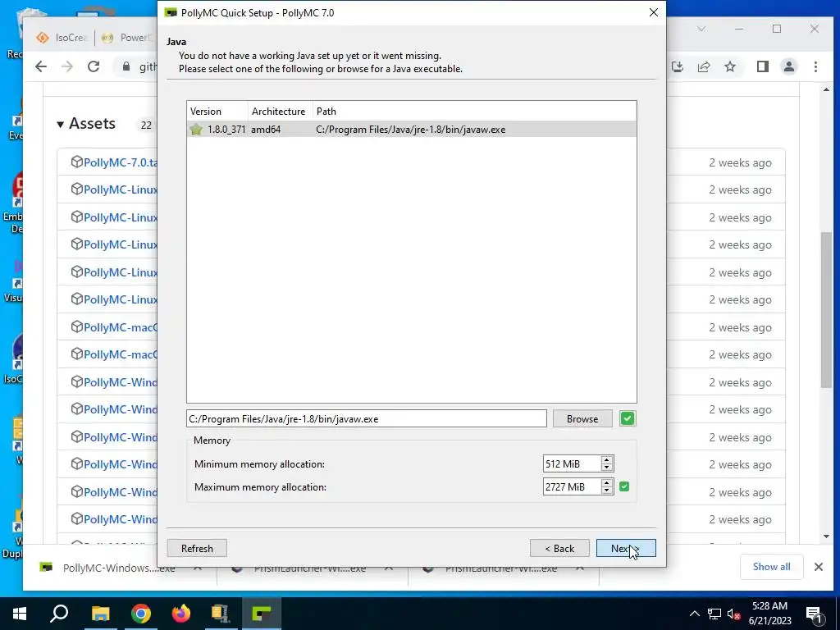Increase maximum memory allocation with up arrow

pyautogui.click(x=607, y=483)
